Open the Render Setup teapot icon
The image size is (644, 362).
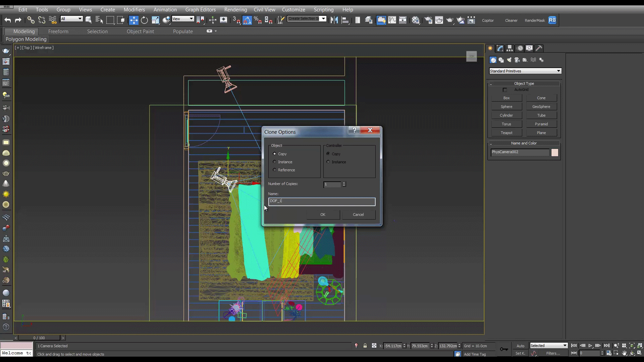[x=428, y=20]
